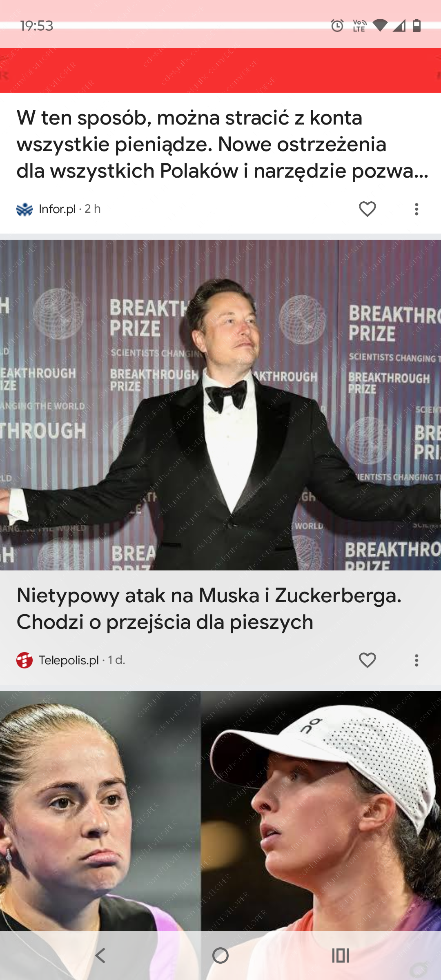Tap the Wi-Fi signal status icon
The height and width of the screenshot is (980, 441).
point(380,26)
